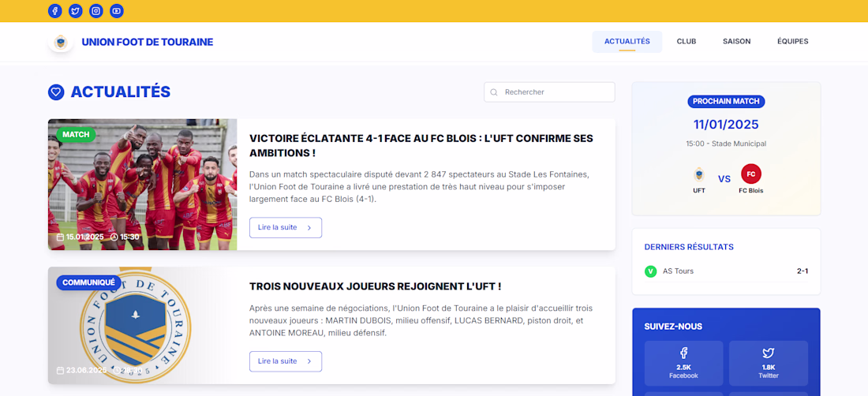This screenshot has height=396, width=868.
Task: Open the Équipes menu item
Action: point(793,42)
